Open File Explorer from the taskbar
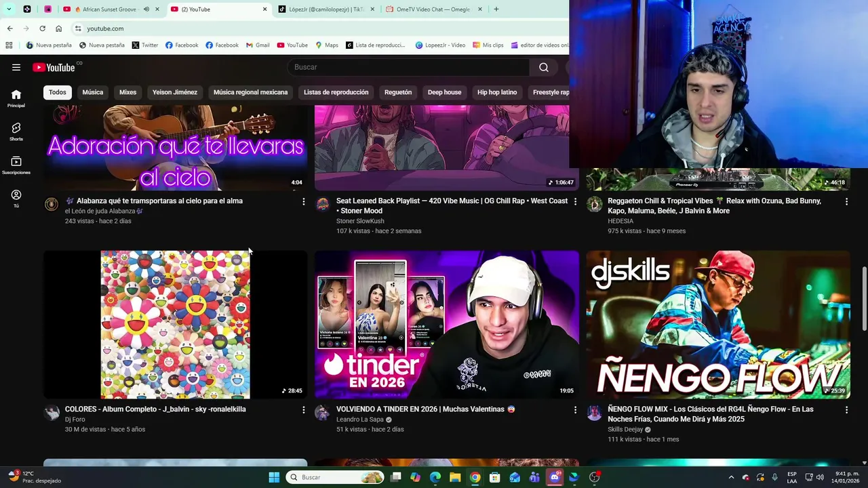 [x=455, y=477]
